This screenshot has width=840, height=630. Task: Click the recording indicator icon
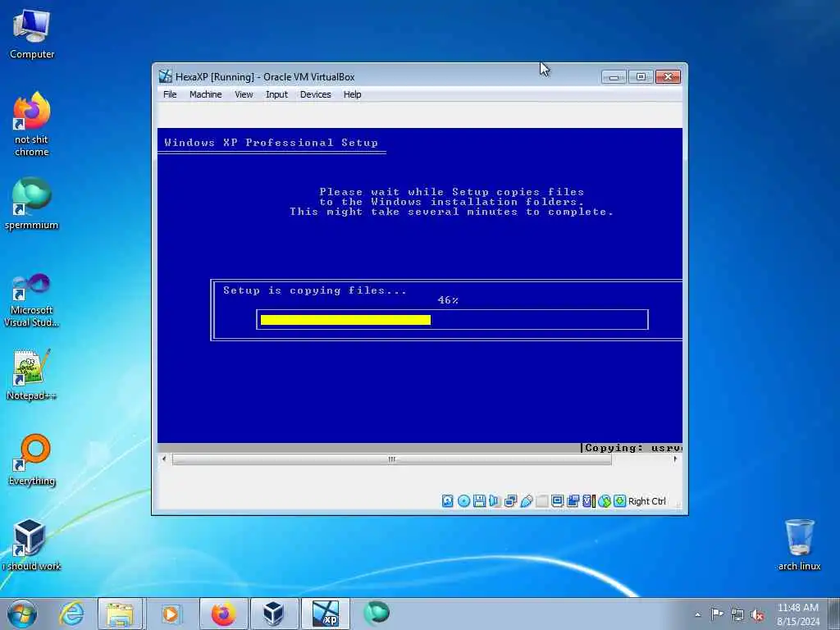(x=573, y=501)
